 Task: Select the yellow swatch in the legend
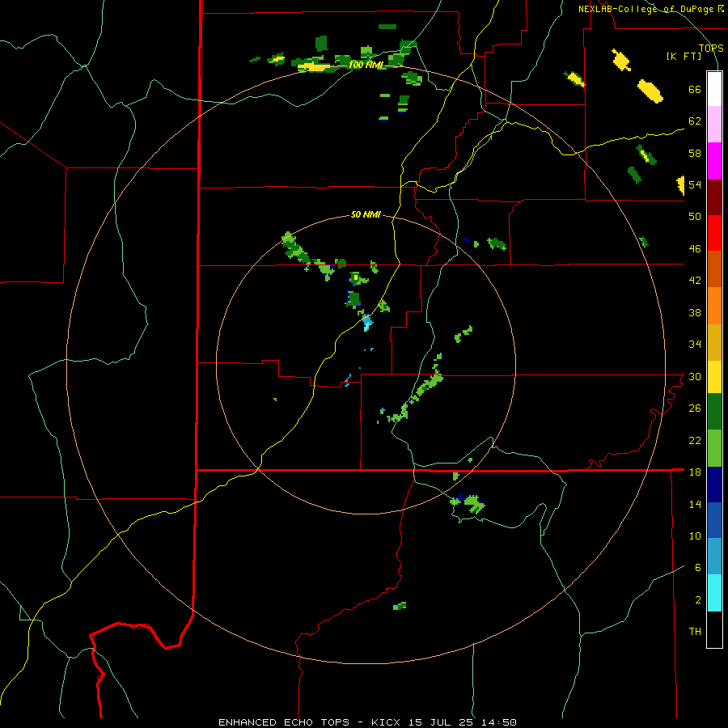[x=714, y=377]
